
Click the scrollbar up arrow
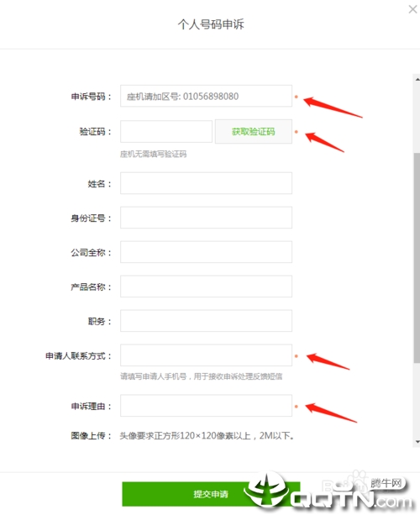point(417,79)
